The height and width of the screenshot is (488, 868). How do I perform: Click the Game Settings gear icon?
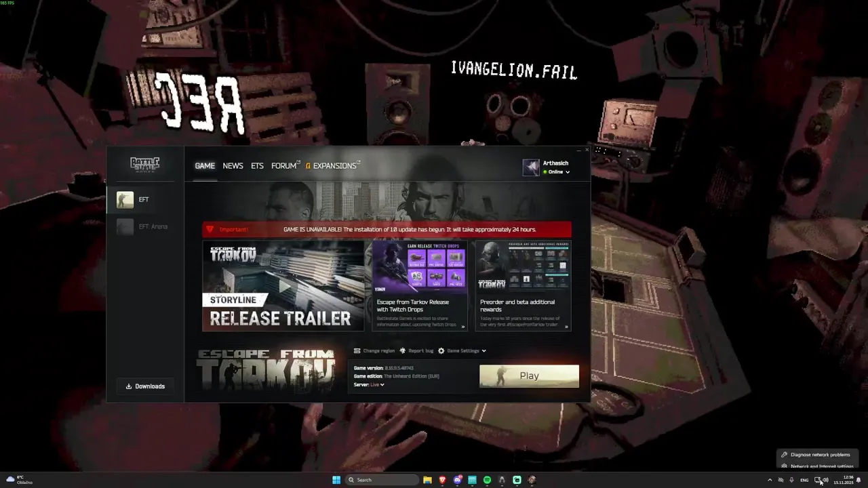click(x=441, y=351)
